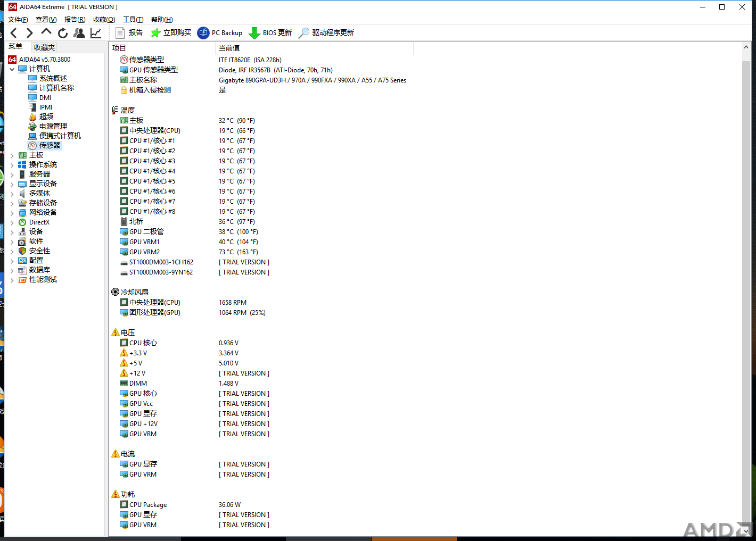This screenshot has width=756, height=541.
Task: Select 电源管理 tree item
Action: tap(53, 127)
